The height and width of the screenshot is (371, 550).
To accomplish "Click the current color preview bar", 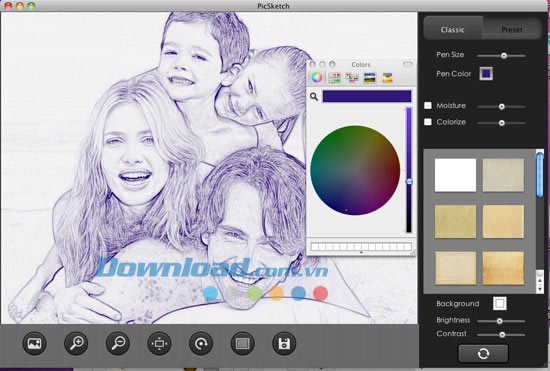I will 367,96.
